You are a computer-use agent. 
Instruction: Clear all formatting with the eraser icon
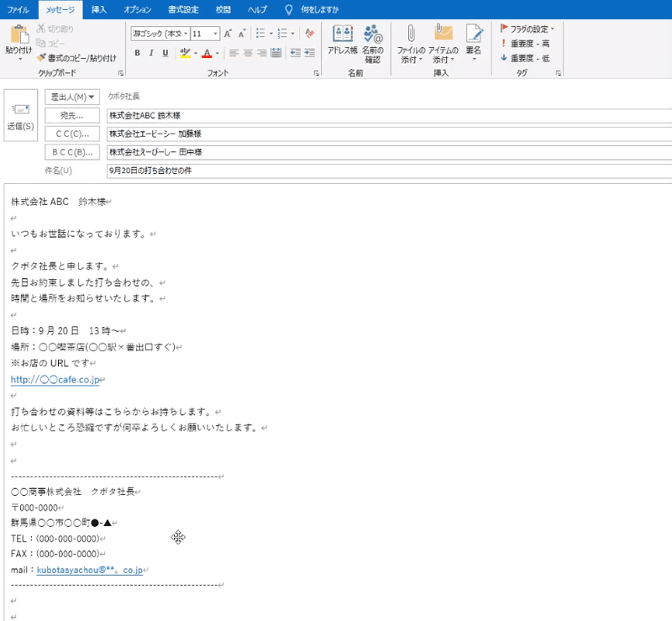[309, 33]
